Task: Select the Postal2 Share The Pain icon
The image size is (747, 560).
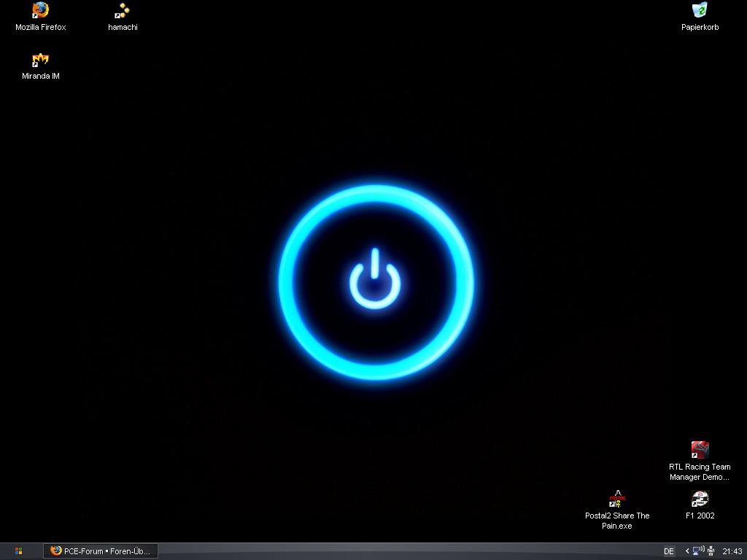Action: [x=617, y=499]
